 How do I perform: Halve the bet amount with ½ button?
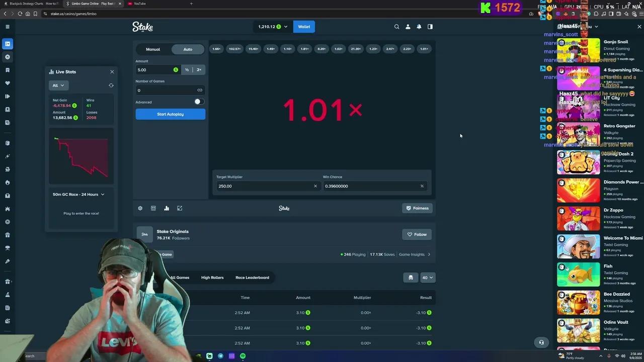[x=187, y=70]
